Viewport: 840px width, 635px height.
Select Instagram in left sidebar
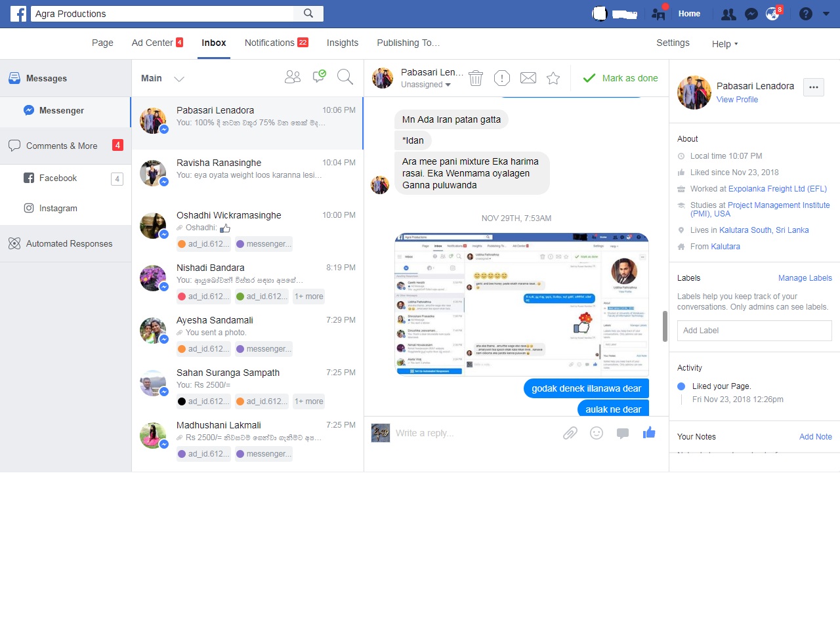66,208
